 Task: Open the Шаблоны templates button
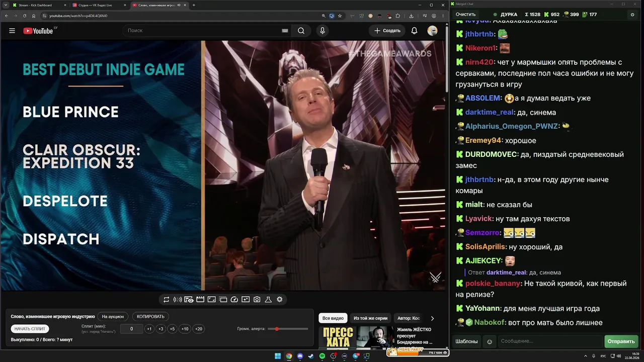466,341
